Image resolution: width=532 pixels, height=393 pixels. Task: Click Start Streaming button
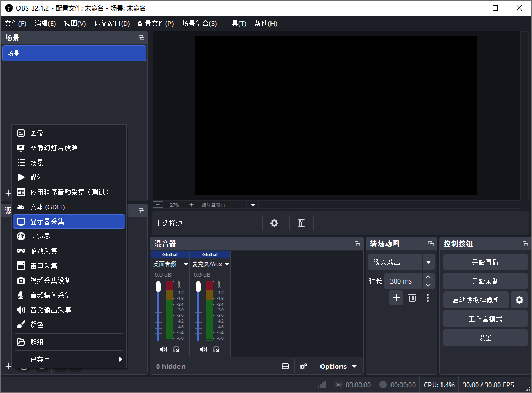point(485,262)
